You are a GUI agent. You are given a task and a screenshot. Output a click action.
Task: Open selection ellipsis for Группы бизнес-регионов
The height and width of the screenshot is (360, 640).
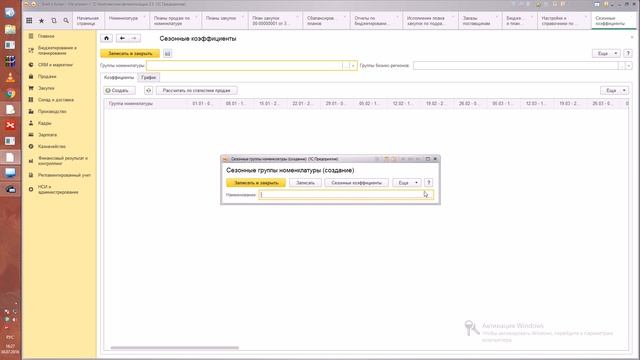(x=621, y=65)
